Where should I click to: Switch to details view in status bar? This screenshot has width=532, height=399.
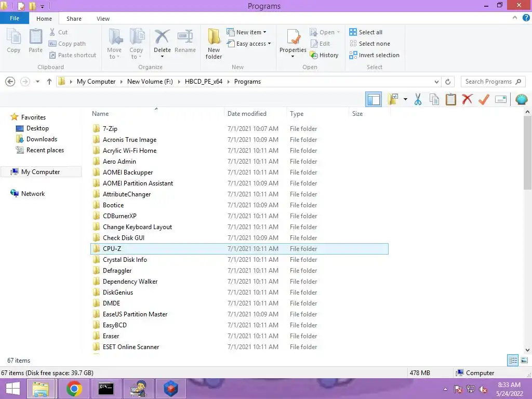point(513,361)
